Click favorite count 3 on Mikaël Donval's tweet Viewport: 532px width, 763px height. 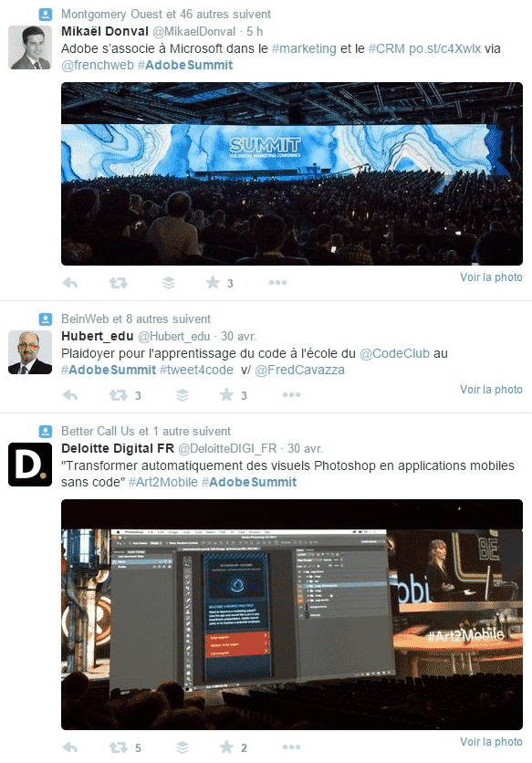(x=230, y=283)
